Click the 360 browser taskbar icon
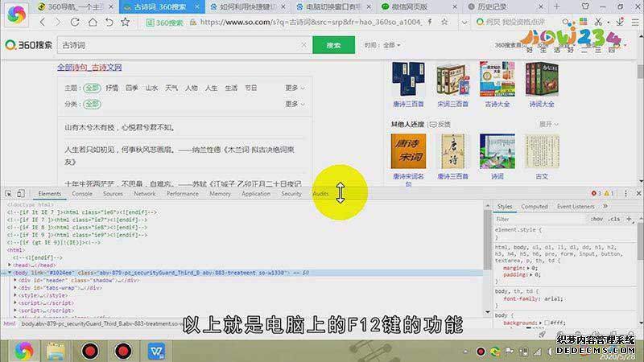Viewport: 644px width, 362px height. pos(24,351)
